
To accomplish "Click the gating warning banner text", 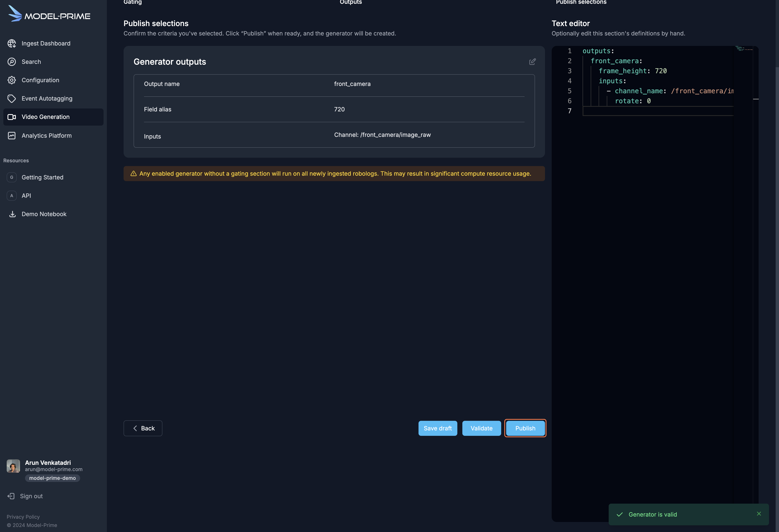I will tap(335, 174).
